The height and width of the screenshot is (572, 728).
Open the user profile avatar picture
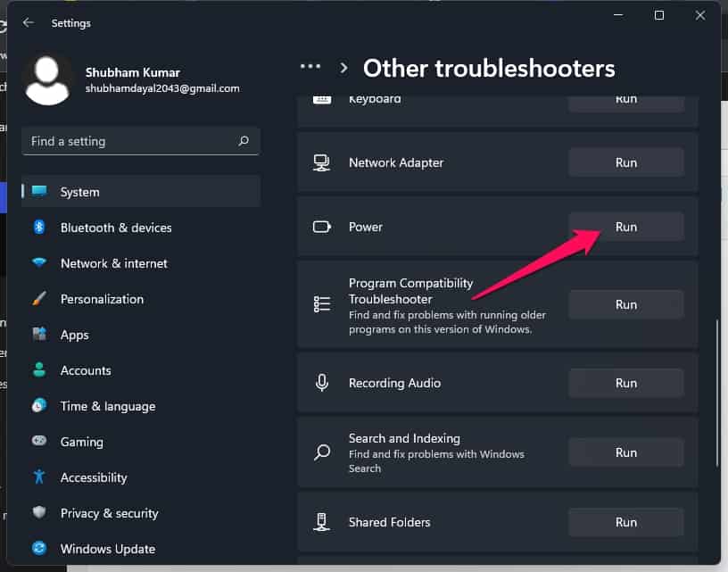(x=47, y=81)
